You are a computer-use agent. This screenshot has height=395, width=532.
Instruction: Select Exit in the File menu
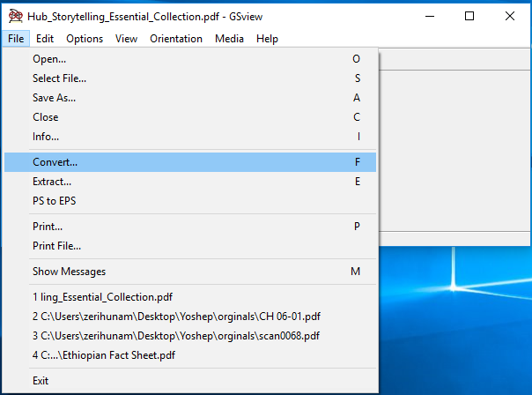[x=190, y=381]
